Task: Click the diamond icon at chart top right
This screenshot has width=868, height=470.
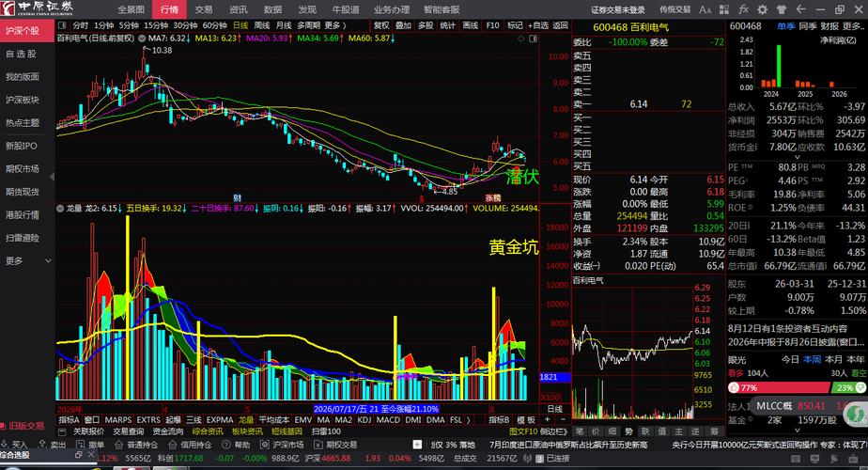Action: [x=521, y=39]
